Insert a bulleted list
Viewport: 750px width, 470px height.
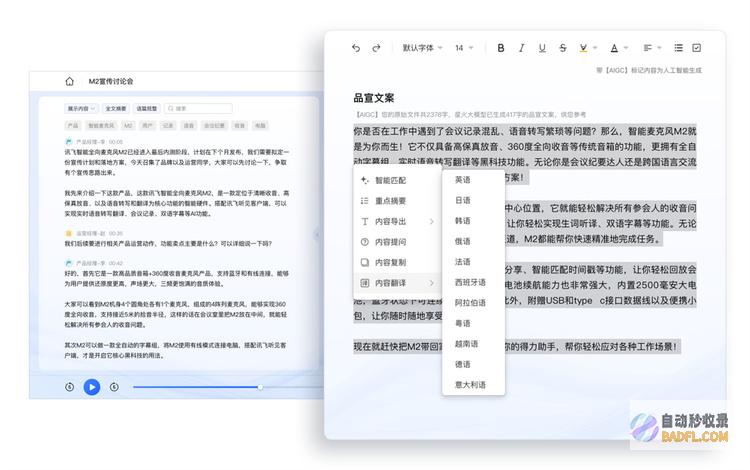[678, 48]
